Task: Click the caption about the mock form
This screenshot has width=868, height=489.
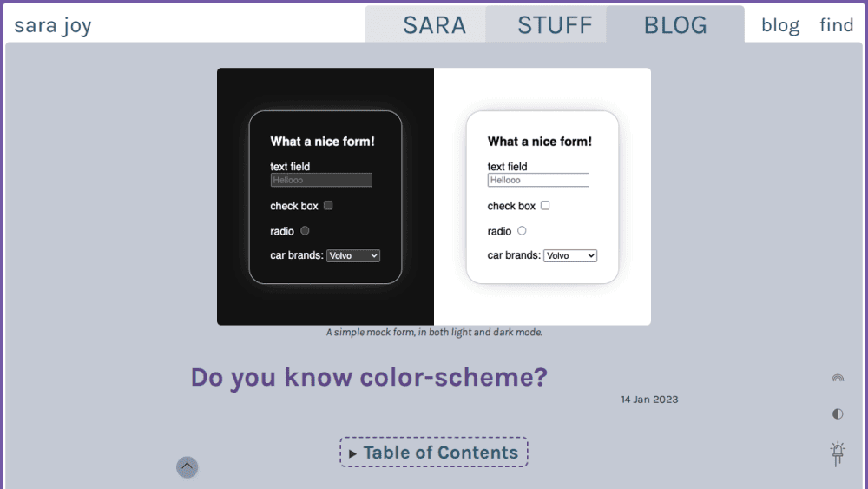Action: pos(434,333)
